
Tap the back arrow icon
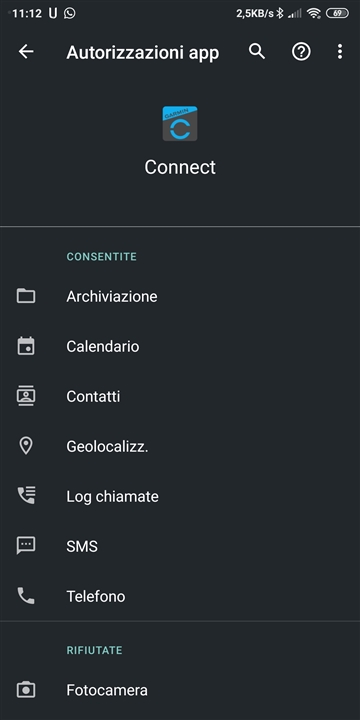26,52
